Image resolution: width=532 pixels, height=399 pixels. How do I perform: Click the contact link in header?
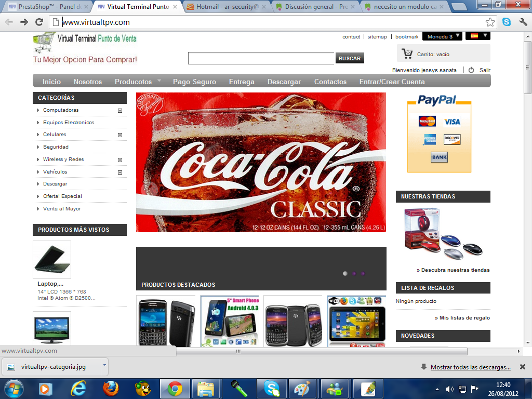351,37
